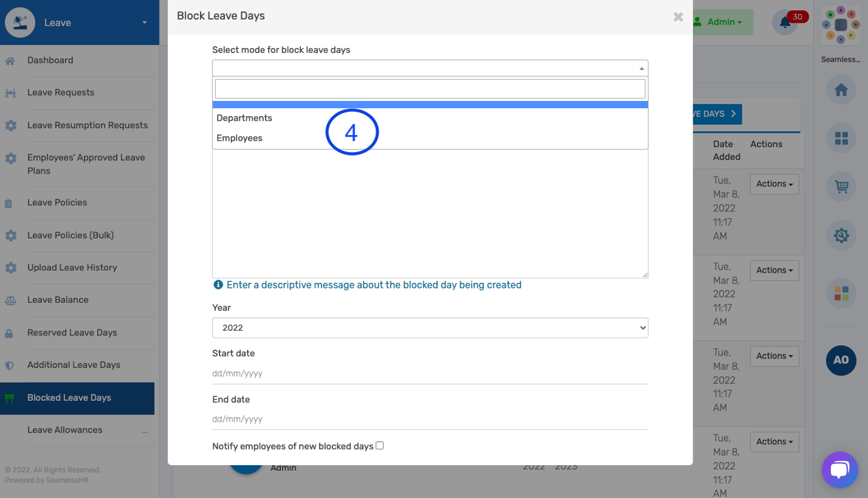Click the Start date input field
Image resolution: width=868 pixels, height=498 pixels.
(x=430, y=373)
